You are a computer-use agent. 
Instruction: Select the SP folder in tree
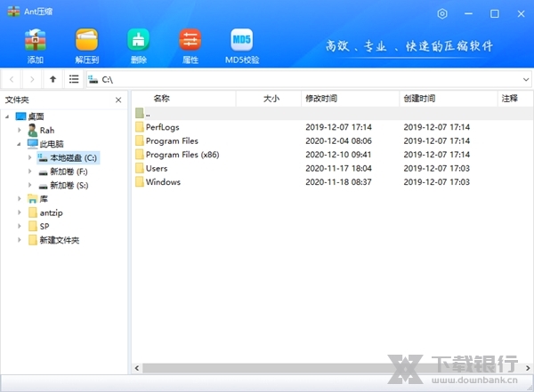[39, 227]
